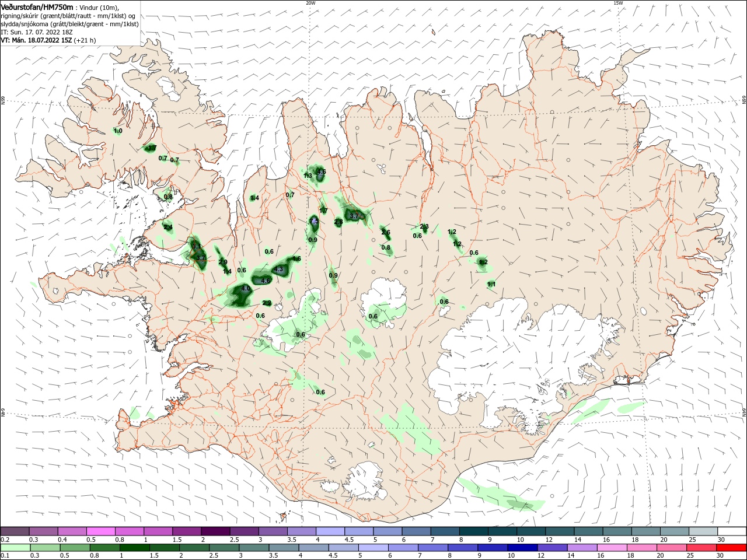This screenshot has width=747, height=560.
Task: Click the Veðurstofan/HM750m title text
Action: click(x=37, y=7)
